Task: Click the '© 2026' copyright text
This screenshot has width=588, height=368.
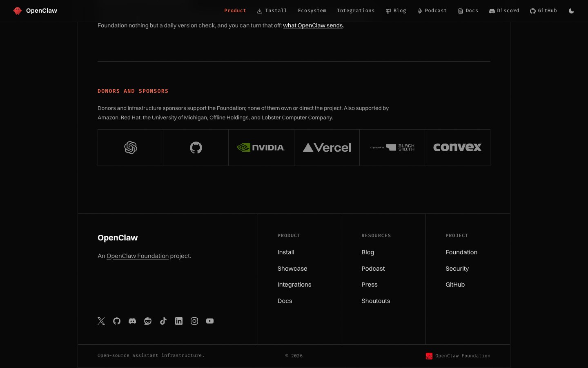Action: coord(294,356)
